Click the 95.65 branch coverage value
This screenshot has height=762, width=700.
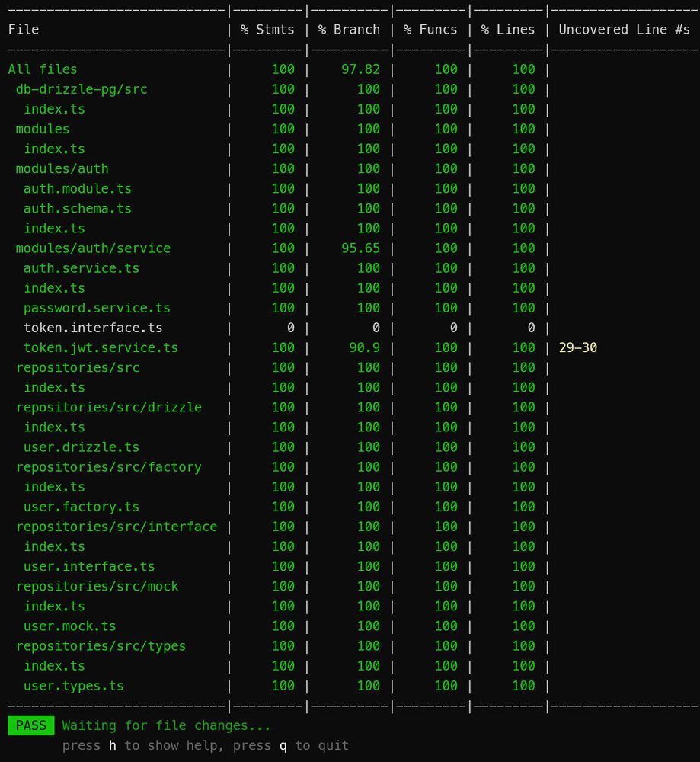point(360,248)
